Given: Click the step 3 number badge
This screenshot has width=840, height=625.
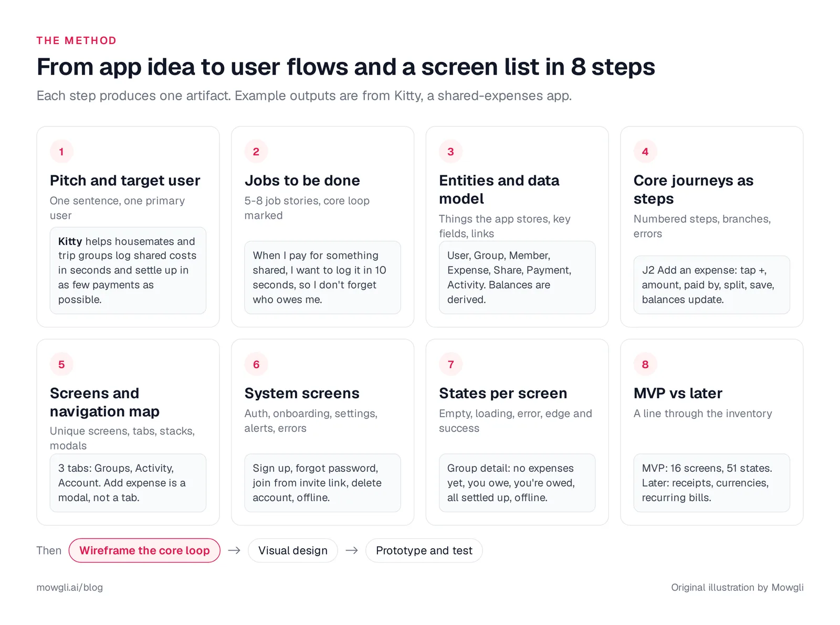Looking at the screenshot, I should [450, 152].
